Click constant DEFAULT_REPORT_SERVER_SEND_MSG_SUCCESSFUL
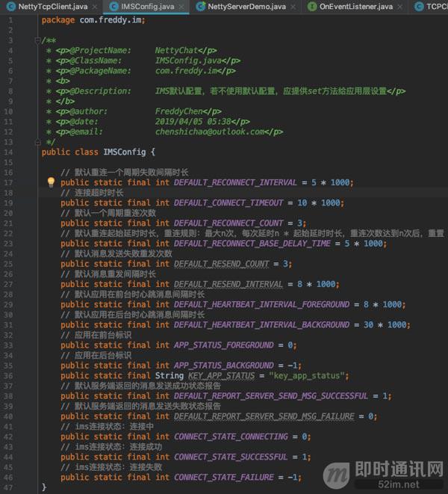The height and width of the screenshot is (494, 448). coord(271,396)
